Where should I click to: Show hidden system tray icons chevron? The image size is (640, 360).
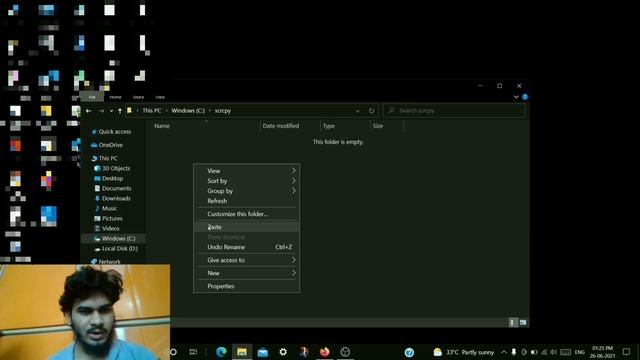[x=504, y=352]
